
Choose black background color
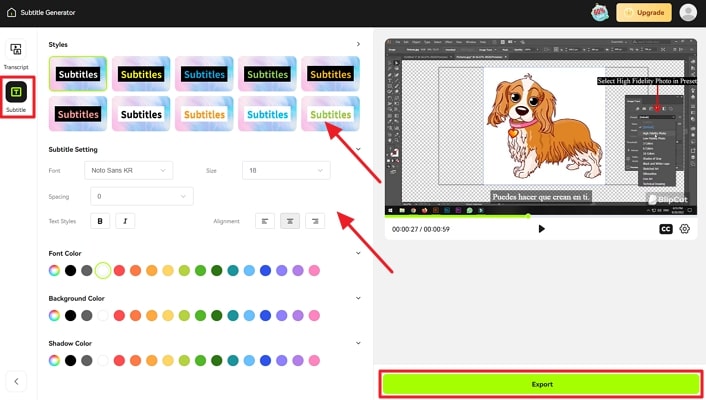[x=70, y=315]
